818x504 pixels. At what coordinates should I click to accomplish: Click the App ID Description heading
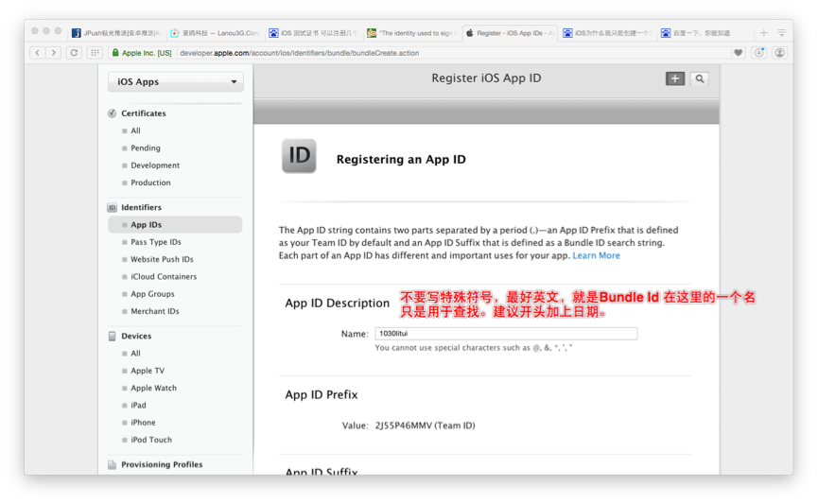(x=337, y=304)
